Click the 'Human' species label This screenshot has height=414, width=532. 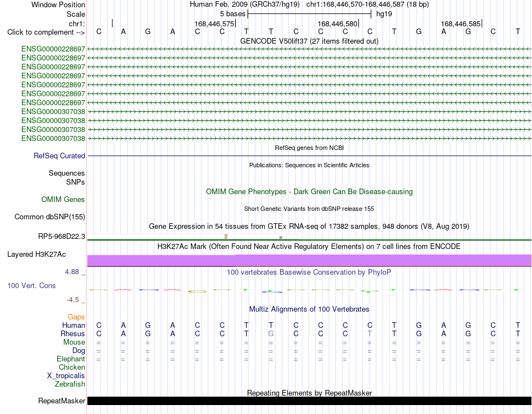(73, 325)
